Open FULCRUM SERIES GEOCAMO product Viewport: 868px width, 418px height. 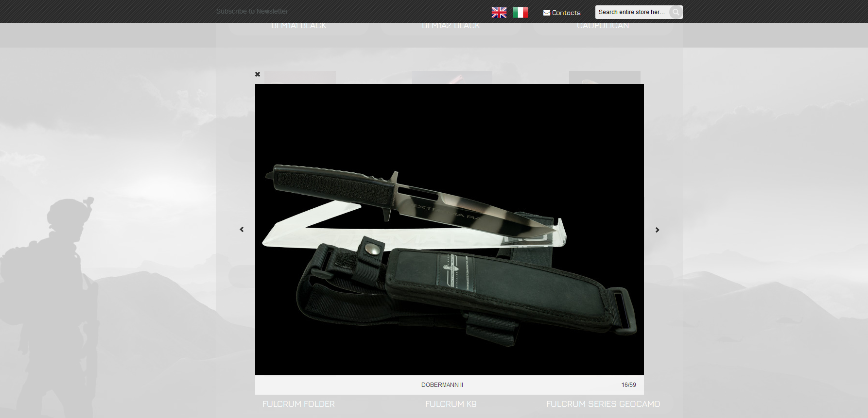[x=603, y=404]
